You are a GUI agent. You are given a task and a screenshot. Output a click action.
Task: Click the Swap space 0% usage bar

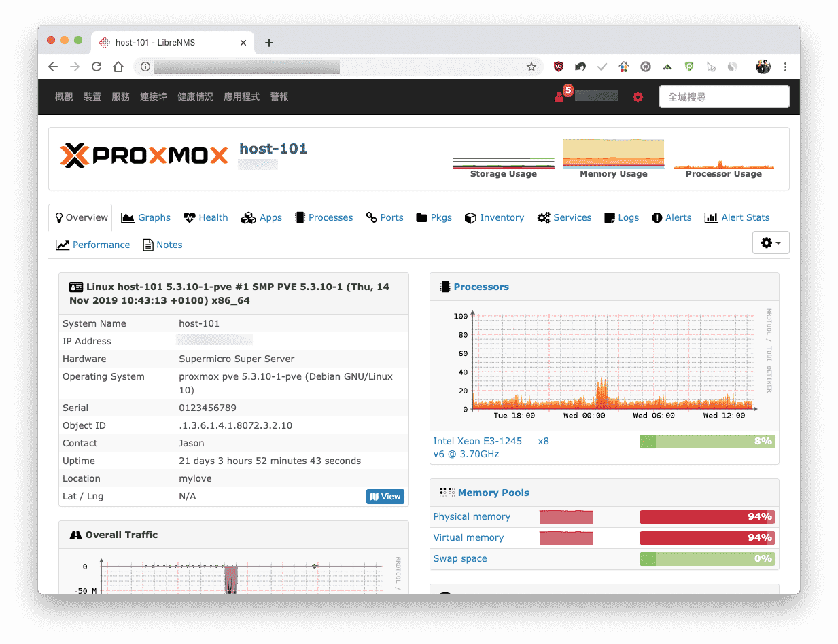(707, 559)
